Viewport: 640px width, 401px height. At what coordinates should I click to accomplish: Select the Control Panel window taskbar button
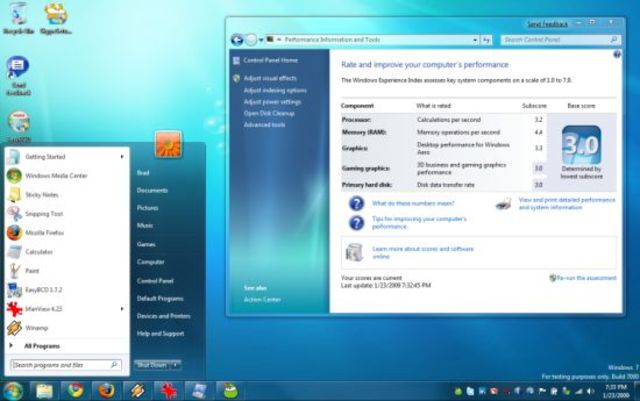[199, 391]
